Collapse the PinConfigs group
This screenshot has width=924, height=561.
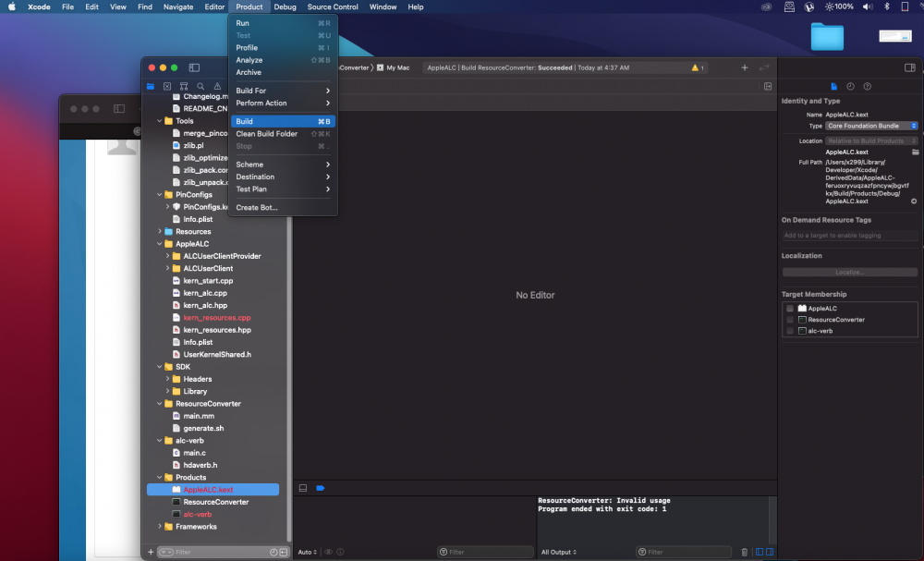(160, 194)
